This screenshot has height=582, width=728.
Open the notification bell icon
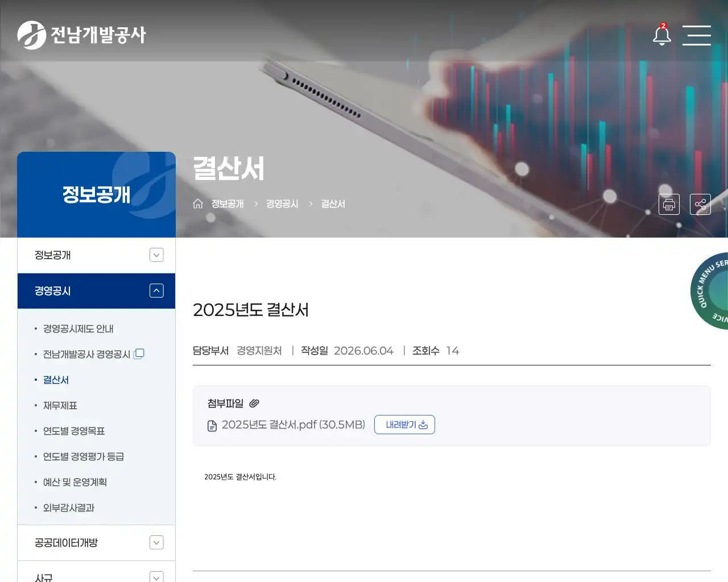661,35
